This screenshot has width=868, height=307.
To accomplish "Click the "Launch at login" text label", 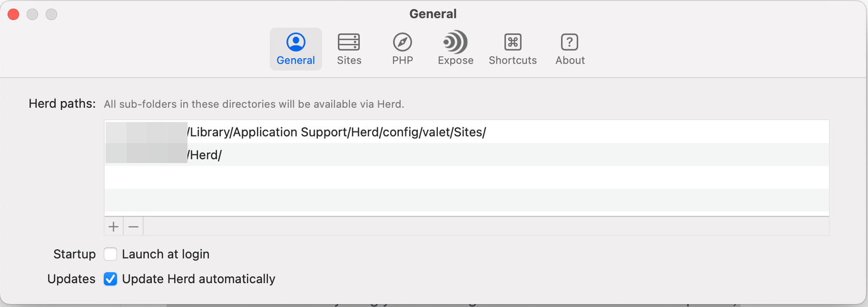I will tap(165, 254).
